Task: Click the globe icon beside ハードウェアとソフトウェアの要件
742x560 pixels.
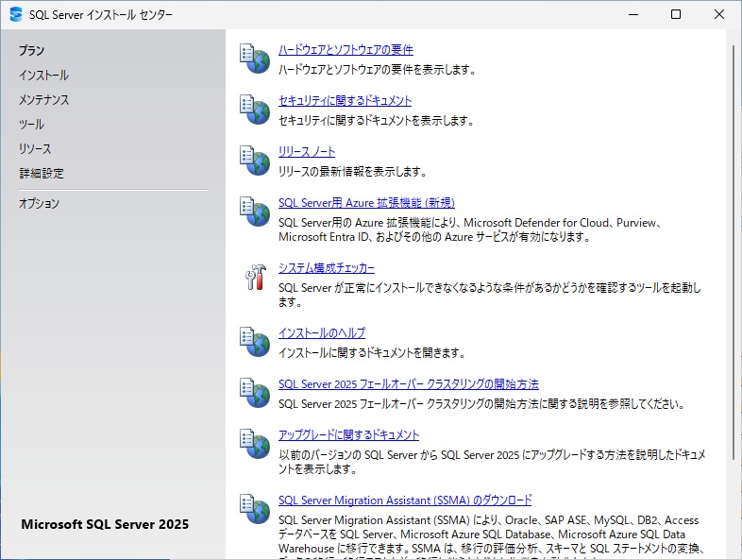Action: (255, 59)
